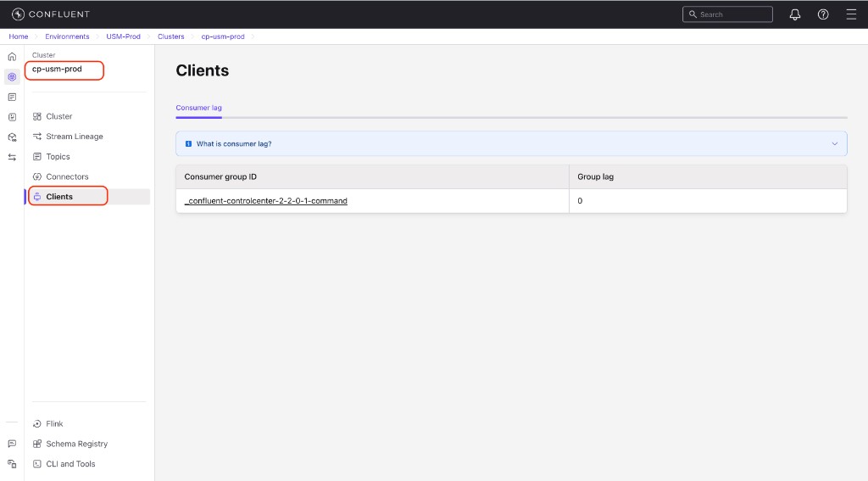Click the highlighted Environments icon in left rail
This screenshot has width=868, height=481.
(12, 76)
